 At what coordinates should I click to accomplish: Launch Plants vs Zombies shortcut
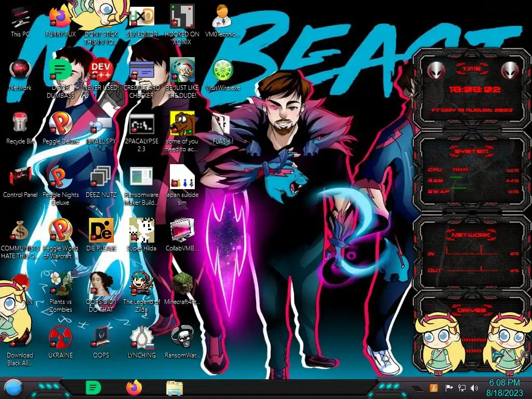pyautogui.click(x=60, y=284)
